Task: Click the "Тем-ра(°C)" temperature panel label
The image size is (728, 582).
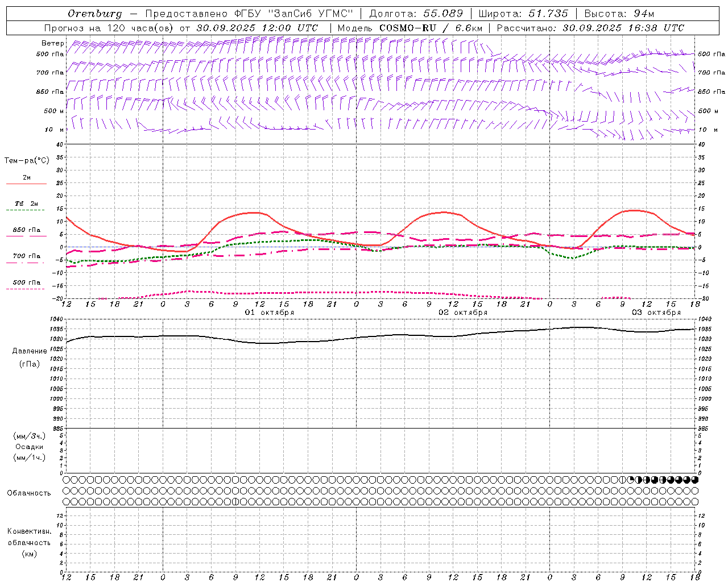Action: pos(27,160)
